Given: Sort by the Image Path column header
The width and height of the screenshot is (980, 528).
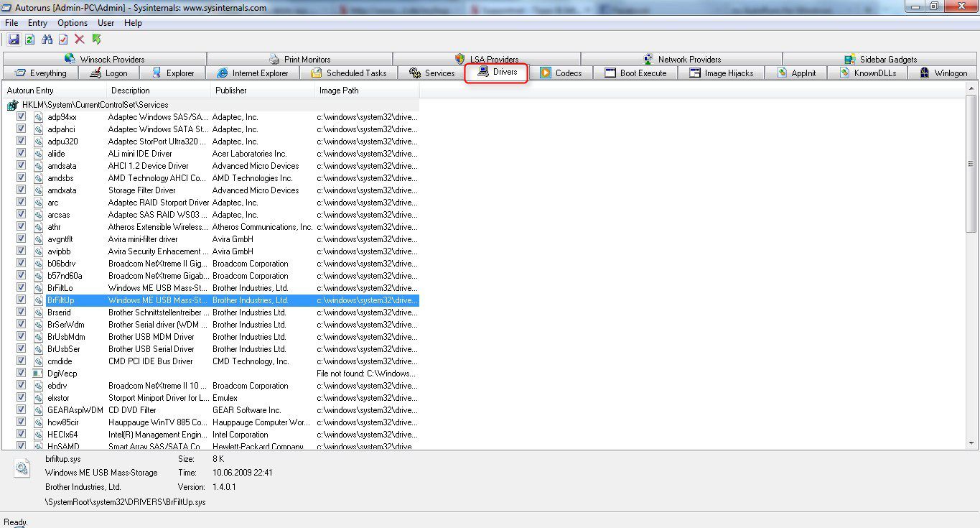Looking at the screenshot, I should [368, 91].
